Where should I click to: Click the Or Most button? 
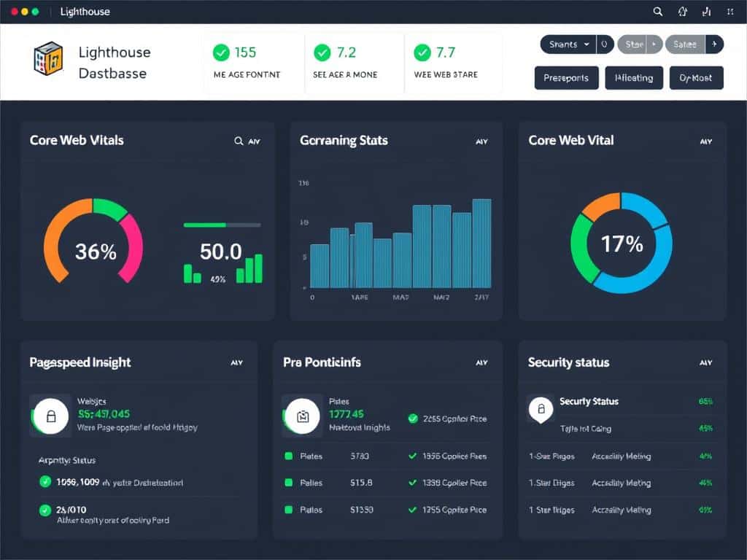click(x=696, y=78)
